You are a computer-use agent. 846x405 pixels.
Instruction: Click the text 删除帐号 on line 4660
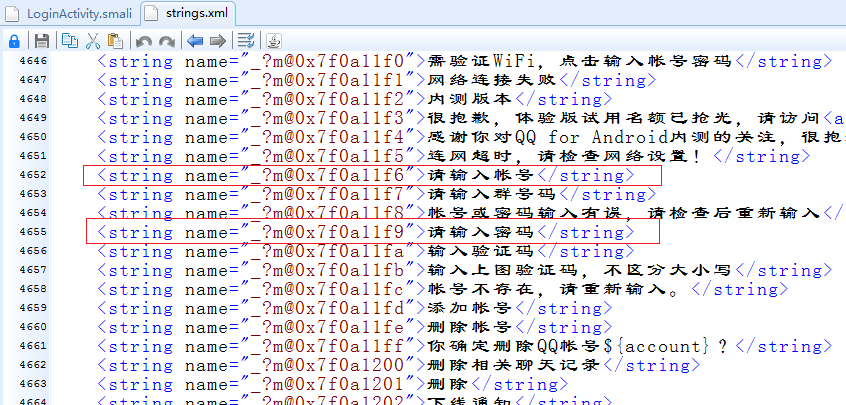[470, 327]
